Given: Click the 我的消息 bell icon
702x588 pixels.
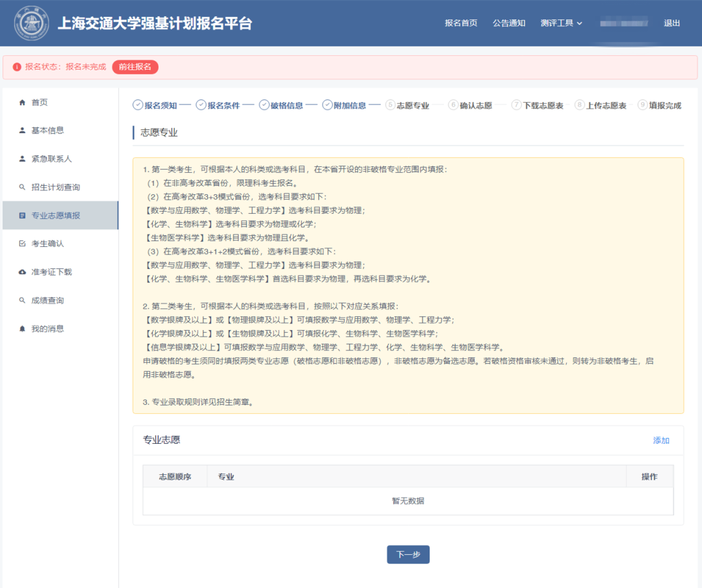Looking at the screenshot, I should [23, 329].
